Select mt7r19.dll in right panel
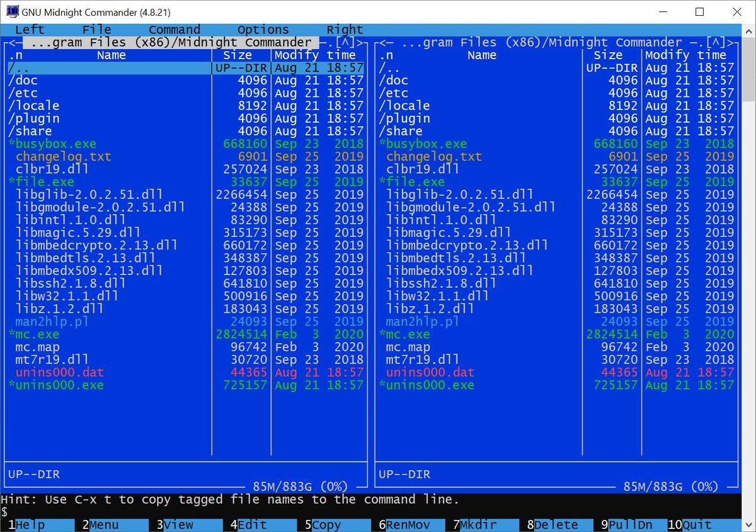The width and height of the screenshot is (756, 532). click(556, 359)
